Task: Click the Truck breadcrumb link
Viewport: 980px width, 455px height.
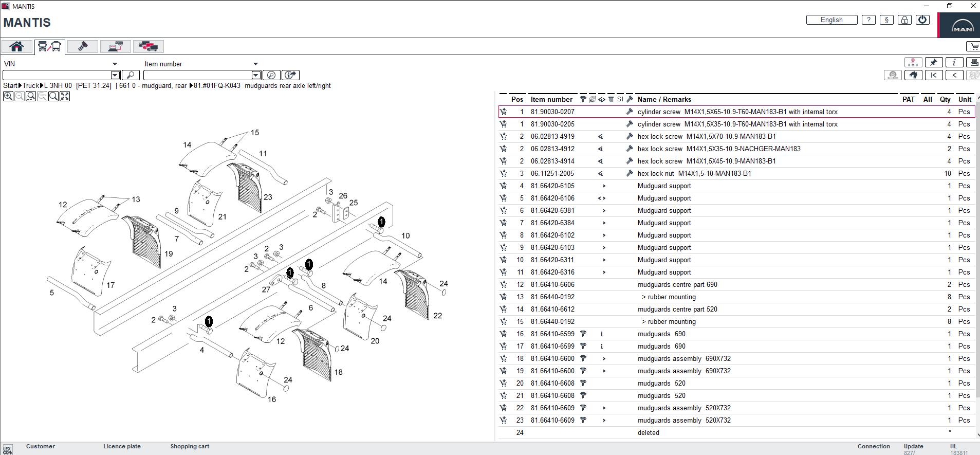Action: click(31, 85)
